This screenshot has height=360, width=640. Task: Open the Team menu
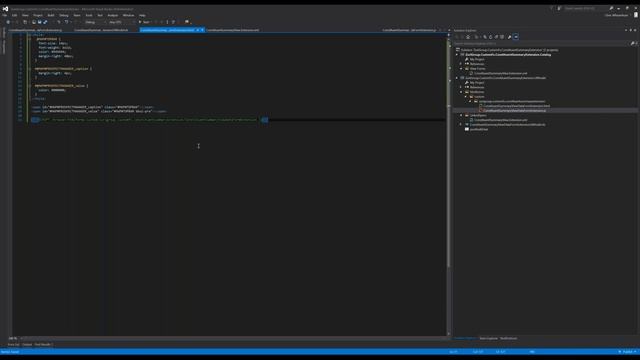(77, 15)
